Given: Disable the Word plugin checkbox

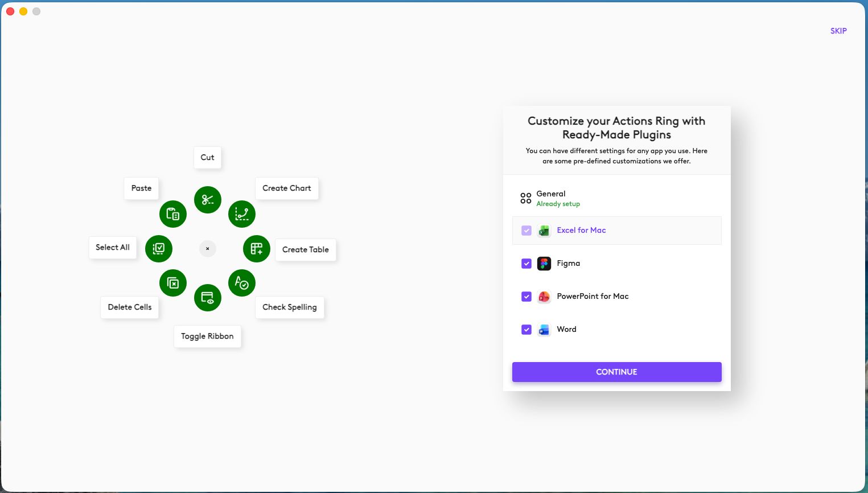Looking at the screenshot, I should [526, 330].
